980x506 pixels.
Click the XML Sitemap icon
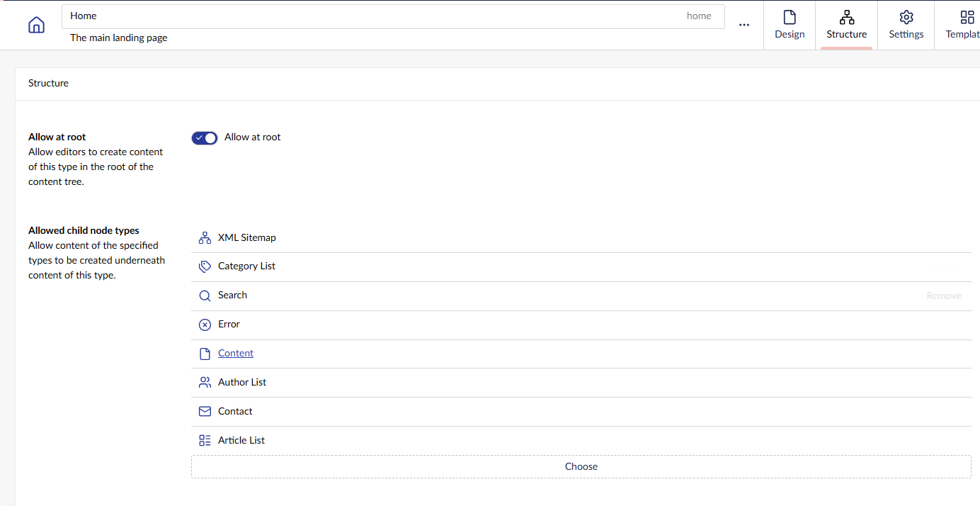coord(205,237)
